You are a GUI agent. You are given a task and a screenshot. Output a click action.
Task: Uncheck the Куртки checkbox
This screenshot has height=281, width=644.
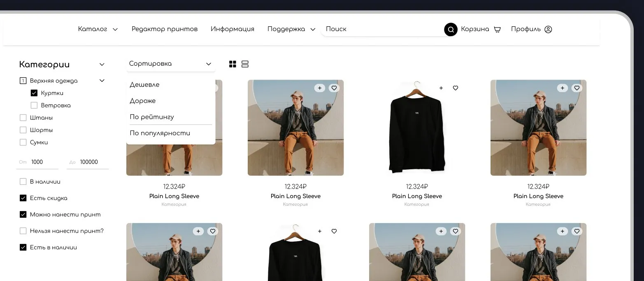(34, 93)
